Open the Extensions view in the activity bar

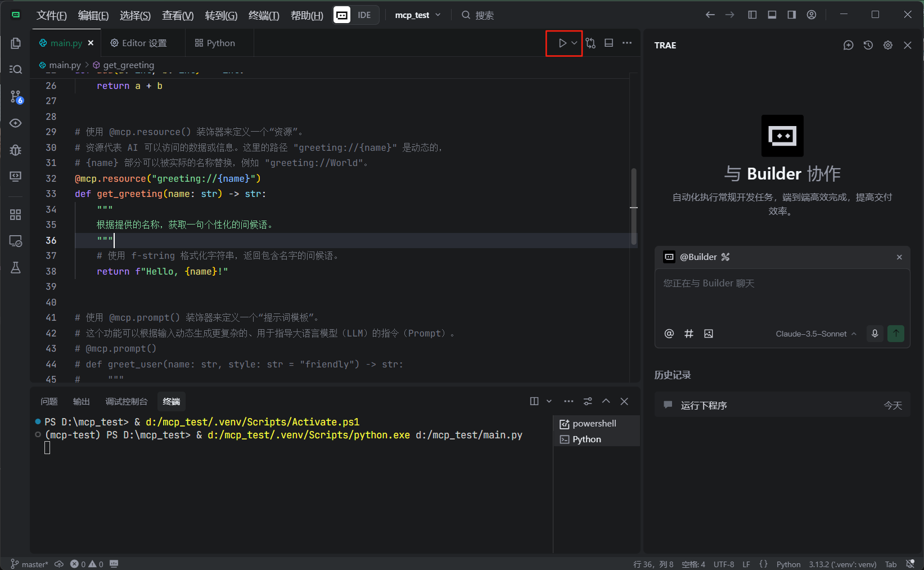click(x=16, y=214)
